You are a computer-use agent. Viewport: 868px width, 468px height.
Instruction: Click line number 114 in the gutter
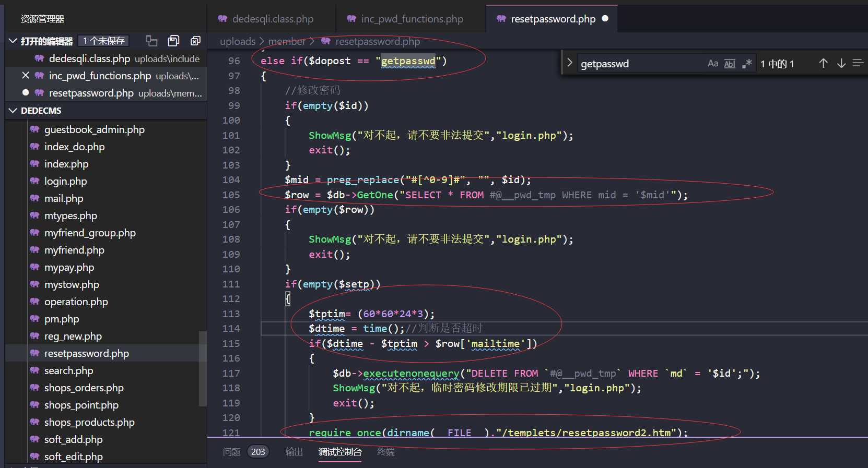231,328
